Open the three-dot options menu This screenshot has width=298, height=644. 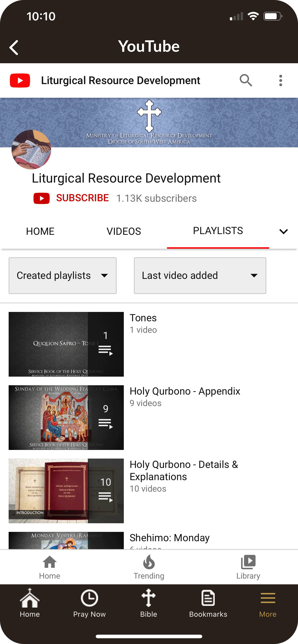point(280,80)
